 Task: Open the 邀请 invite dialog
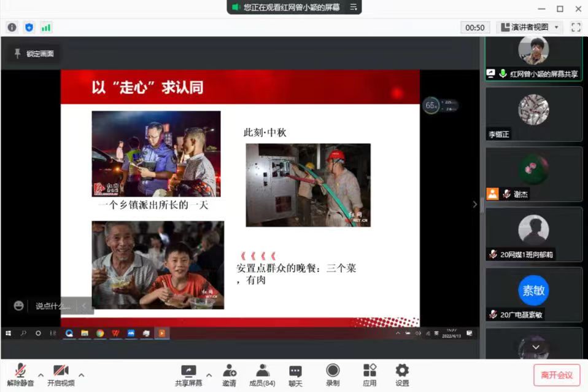(x=229, y=374)
